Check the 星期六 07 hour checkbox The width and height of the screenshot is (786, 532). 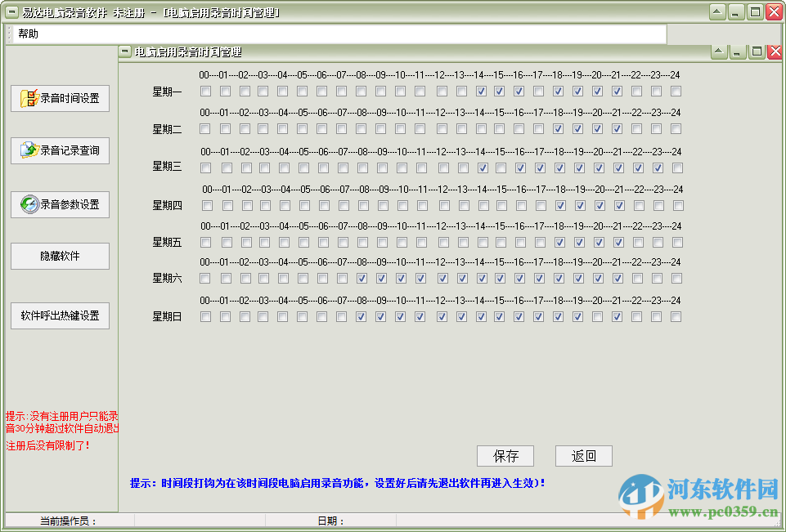pos(342,278)
